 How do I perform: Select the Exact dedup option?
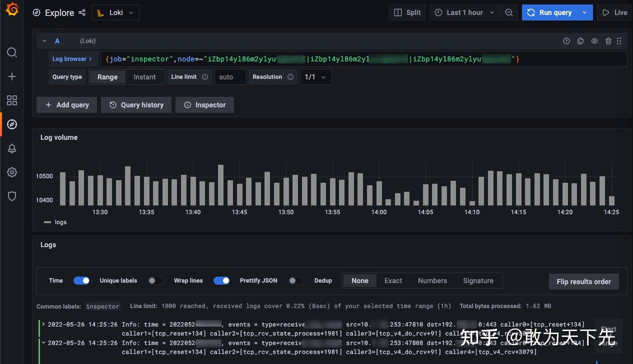(393, 281)
